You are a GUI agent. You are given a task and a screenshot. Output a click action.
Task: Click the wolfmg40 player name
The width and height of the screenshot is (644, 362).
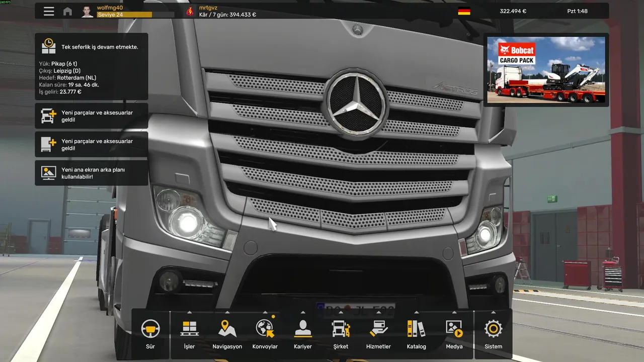110,8
